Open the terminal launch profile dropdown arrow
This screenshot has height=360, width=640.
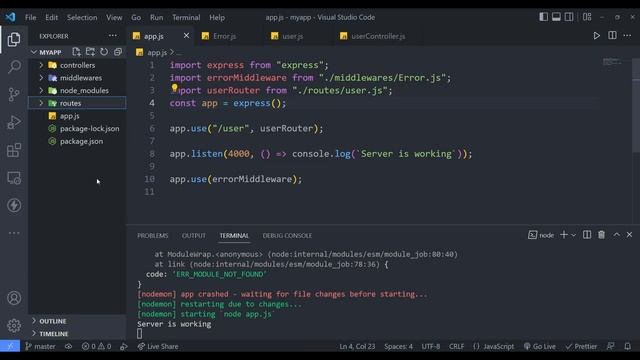(573, 235)
